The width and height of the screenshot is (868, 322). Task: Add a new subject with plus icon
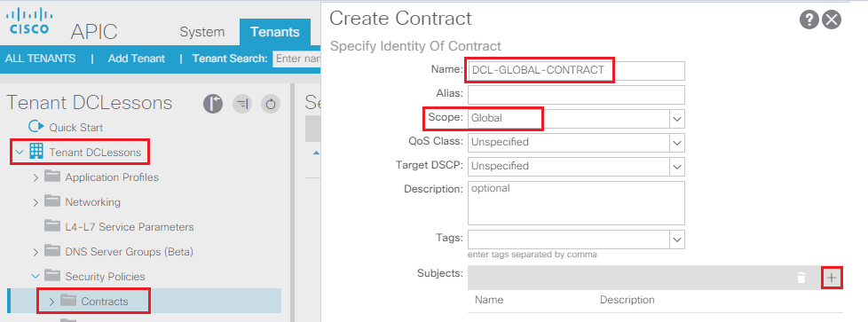coord(831,278)
